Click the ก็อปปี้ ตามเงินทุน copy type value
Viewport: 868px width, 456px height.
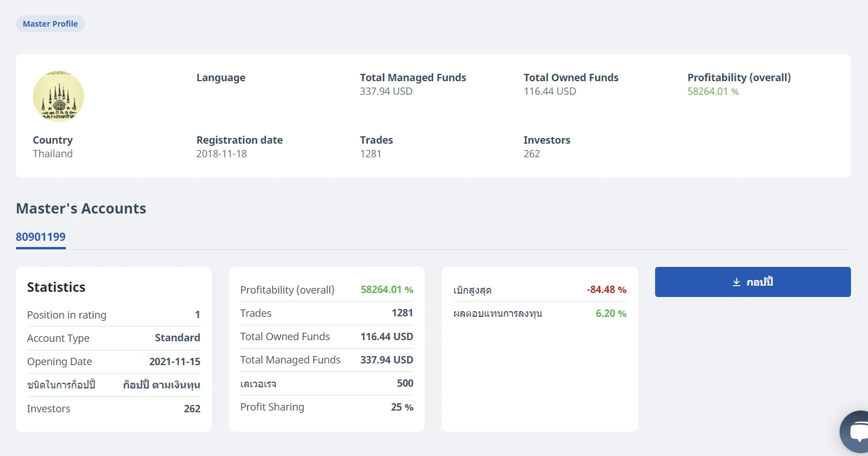coord(162,385)
